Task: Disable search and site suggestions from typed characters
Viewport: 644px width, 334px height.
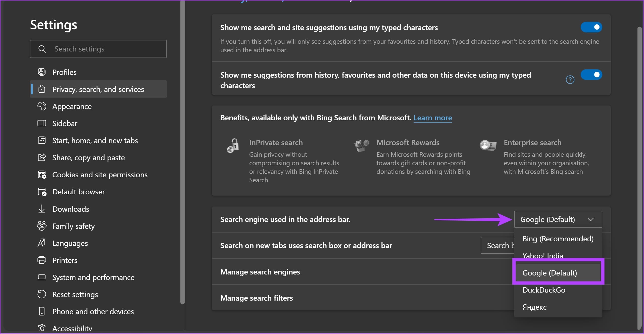Action: [591, 27]
